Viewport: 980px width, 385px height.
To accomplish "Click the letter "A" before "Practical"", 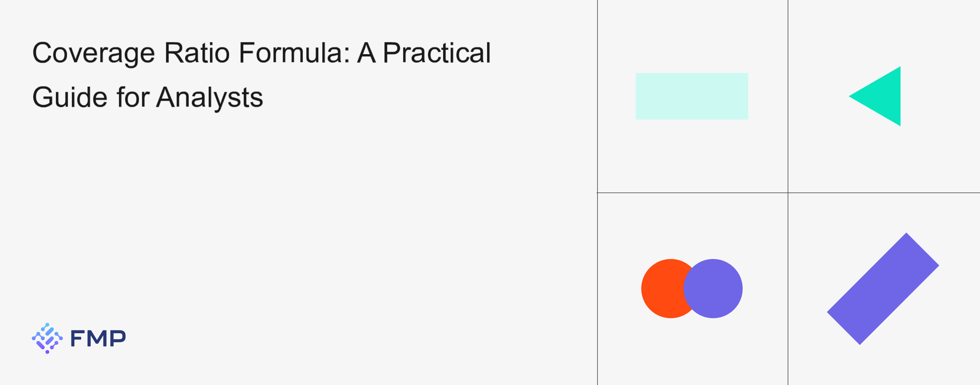I will [x=366, y=53].
